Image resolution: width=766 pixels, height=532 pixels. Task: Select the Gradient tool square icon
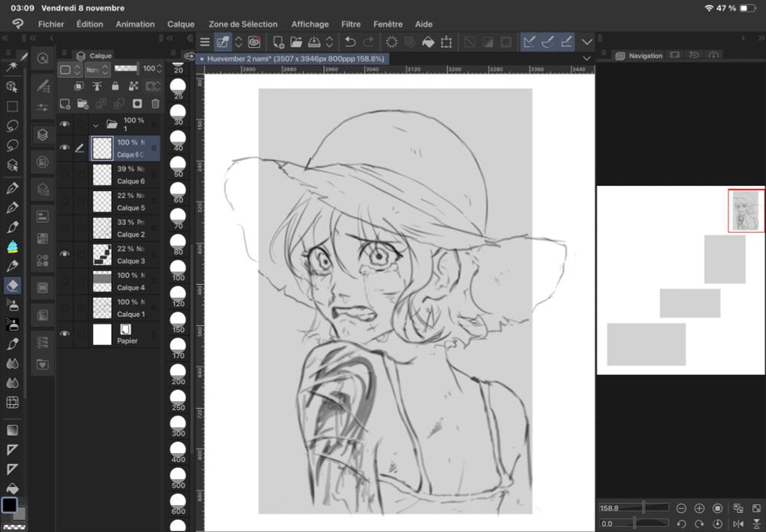tap(12, 430)
